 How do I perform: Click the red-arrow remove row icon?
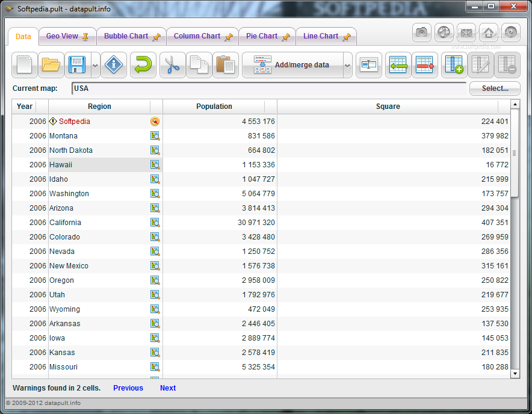point(424,65)
